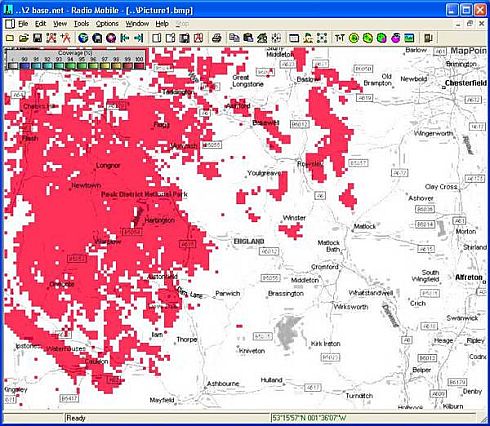This screenshot has height=426, width=490.
Task: Click the Longnor label in coverage area
Action: click(x=108, y=165)
